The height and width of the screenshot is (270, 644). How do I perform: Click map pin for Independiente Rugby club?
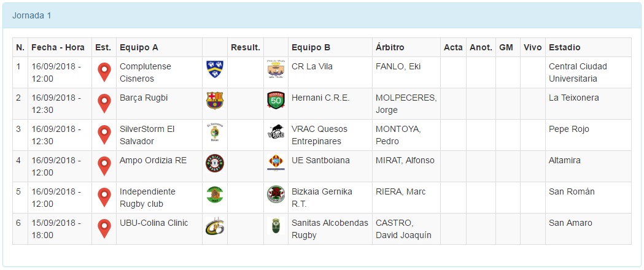coord(104,198)
